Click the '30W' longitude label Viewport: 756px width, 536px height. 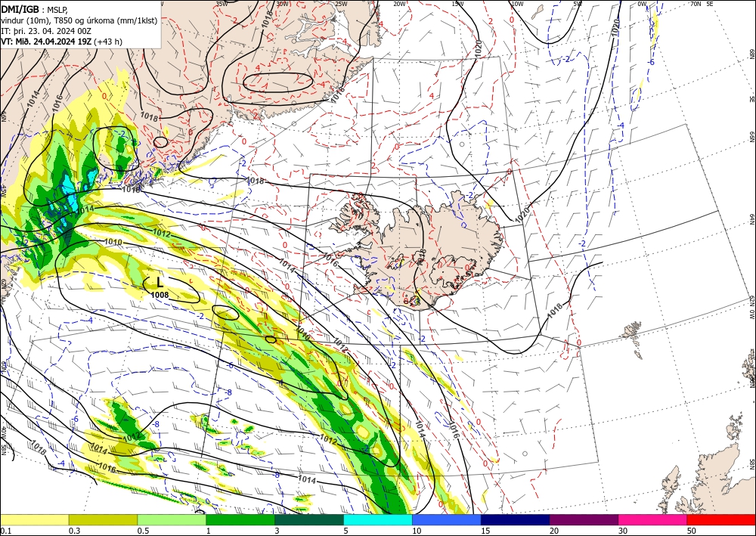point(283,4)
